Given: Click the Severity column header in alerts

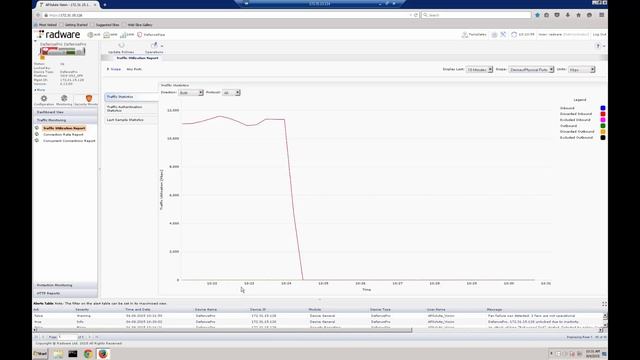Looking at the screenshot, I should tap(82, 310).
